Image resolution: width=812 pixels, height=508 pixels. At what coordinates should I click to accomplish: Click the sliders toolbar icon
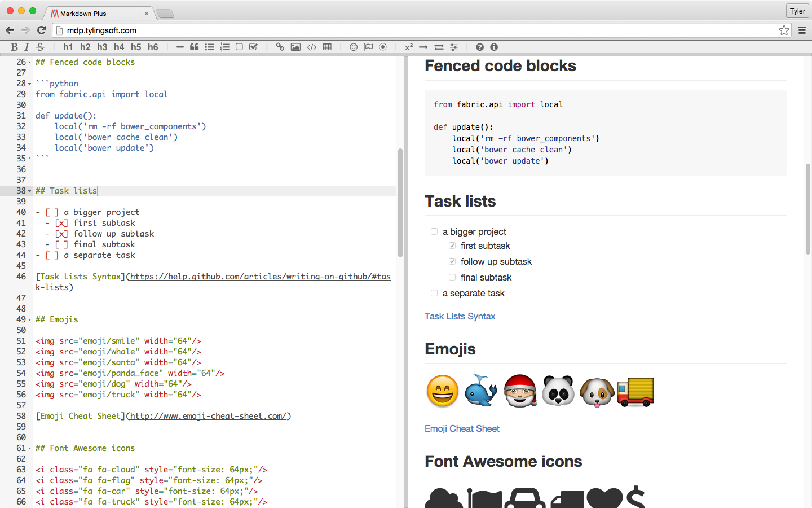(454, 47)
